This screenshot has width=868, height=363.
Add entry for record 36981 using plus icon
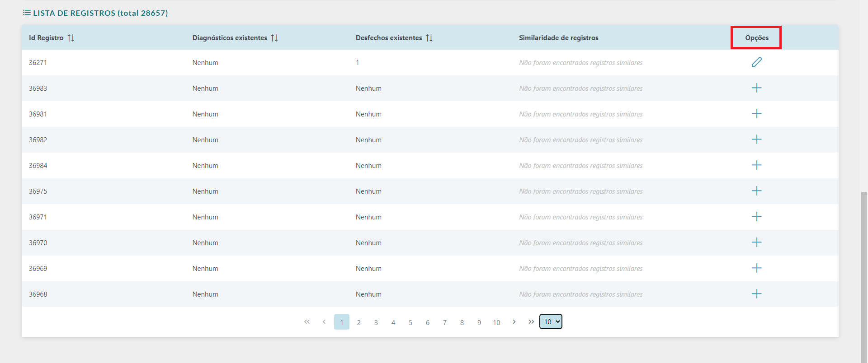point(757,114)
